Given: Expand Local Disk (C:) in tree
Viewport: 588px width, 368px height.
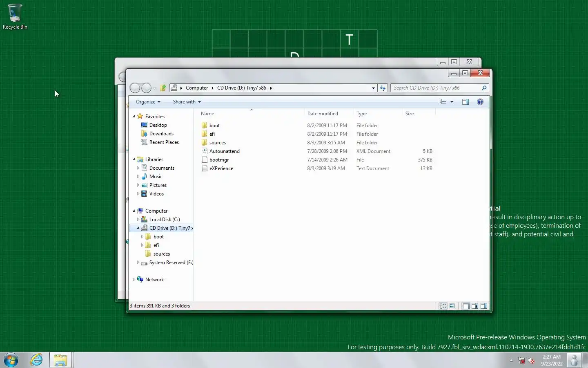Looking at the screenshot, I should tap(138, 220).
